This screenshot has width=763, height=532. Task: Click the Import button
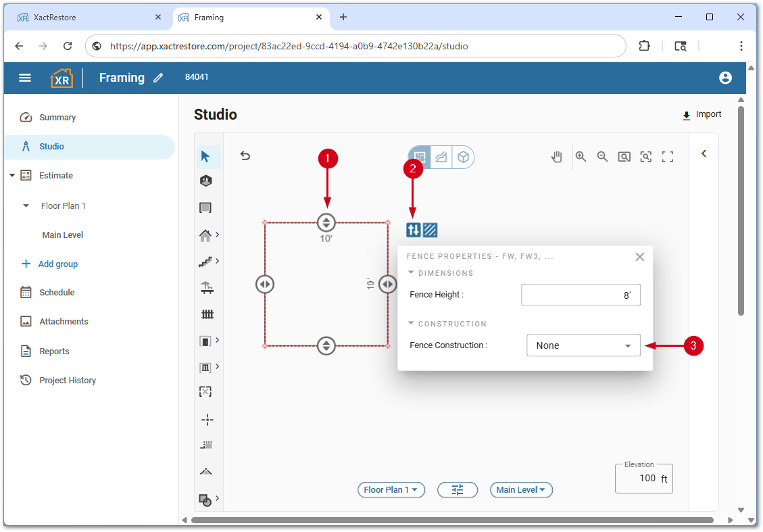tap(702, 115)
